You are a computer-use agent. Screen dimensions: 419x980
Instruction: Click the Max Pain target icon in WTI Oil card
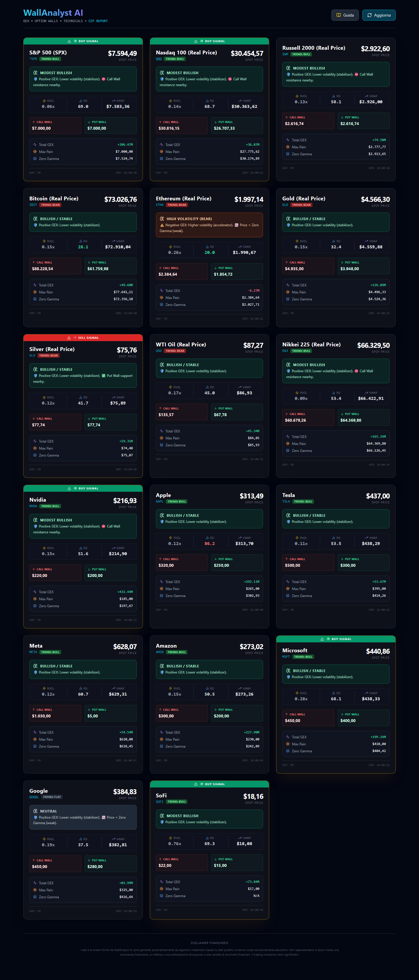coord(161,438)
